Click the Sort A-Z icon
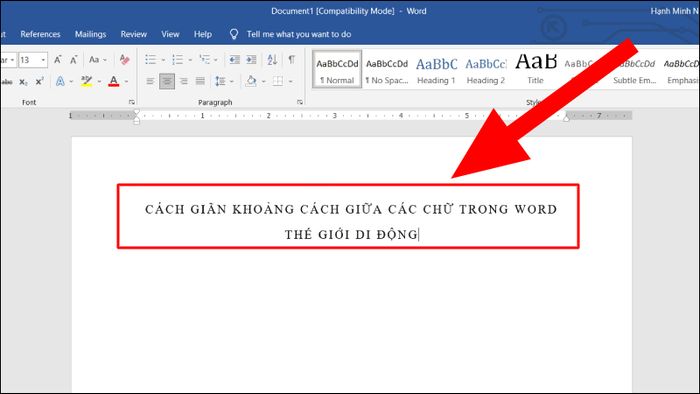Image resolution: width=700 pixels, height=394 pixels. [x=272, y=60]
